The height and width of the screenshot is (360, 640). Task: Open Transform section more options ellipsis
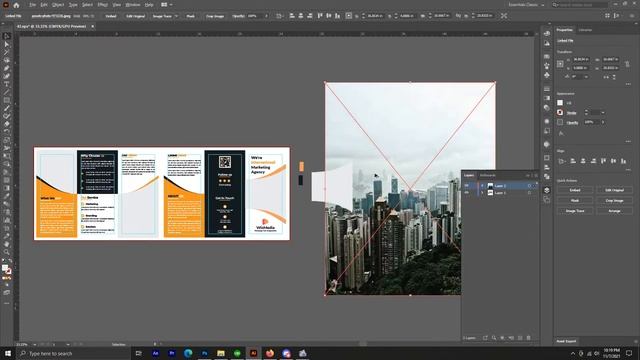(628, 84)
